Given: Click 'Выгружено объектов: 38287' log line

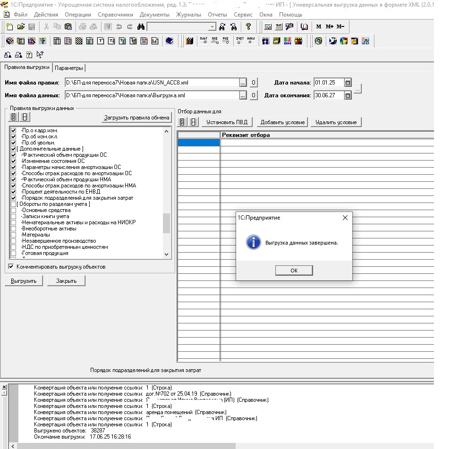Looking at the screenshot, I should click(x=69, y=431).
